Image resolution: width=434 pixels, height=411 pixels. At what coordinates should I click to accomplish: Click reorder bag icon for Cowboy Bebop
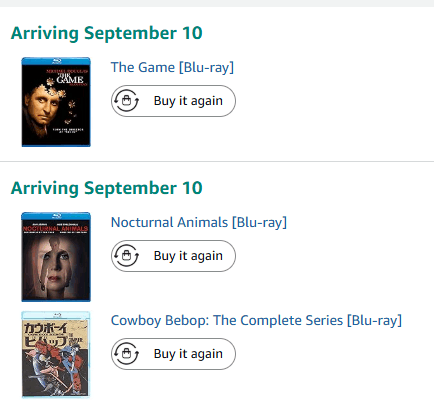126,354
